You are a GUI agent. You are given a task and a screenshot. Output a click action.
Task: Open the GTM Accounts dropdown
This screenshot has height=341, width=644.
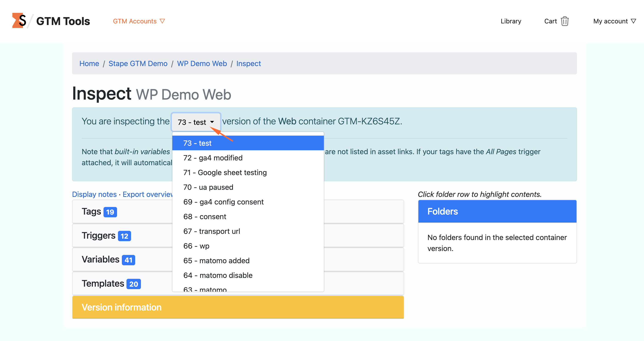coord(139,21)
